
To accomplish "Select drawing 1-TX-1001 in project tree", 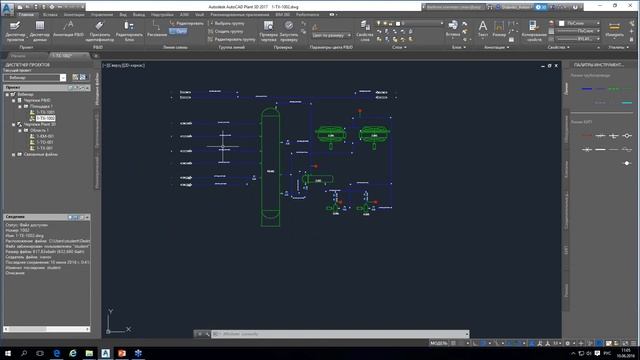I will (x=45, y=112).
